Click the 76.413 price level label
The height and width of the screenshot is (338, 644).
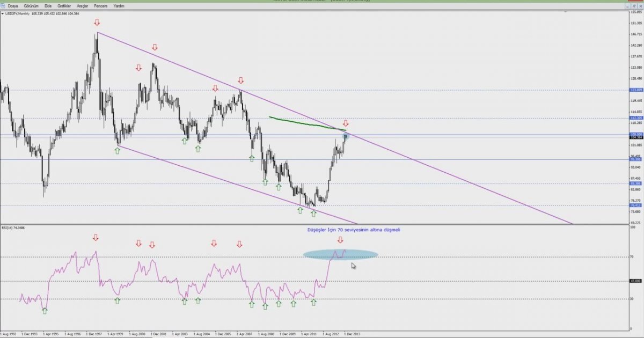(636, 205)
